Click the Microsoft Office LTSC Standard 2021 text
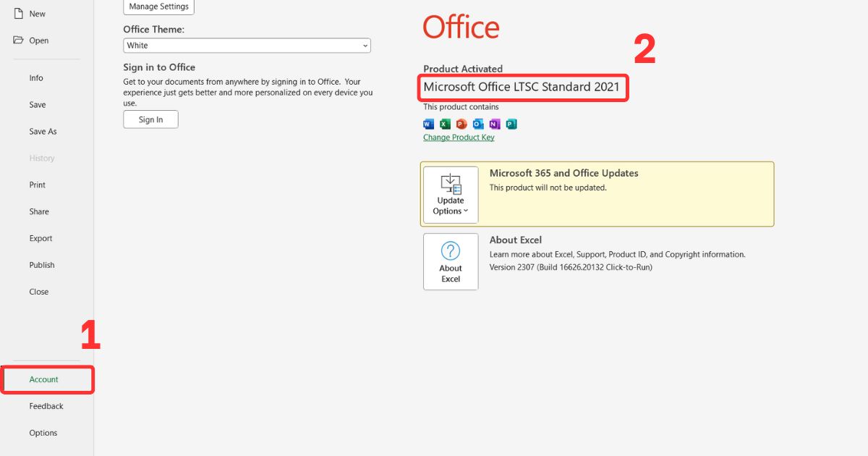This screenshot has width=868, height=456. [522, 87]
